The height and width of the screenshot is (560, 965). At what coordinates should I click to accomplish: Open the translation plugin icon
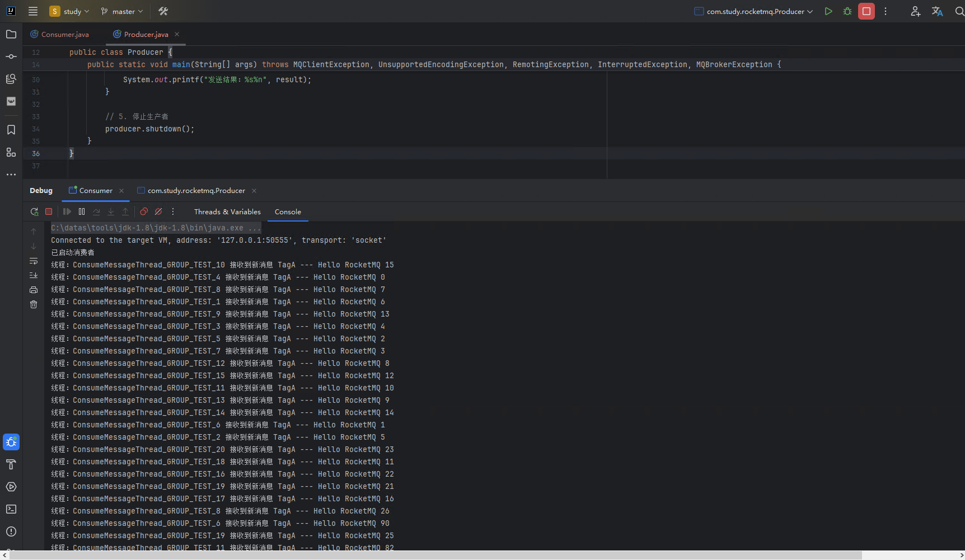coord(938,11)
